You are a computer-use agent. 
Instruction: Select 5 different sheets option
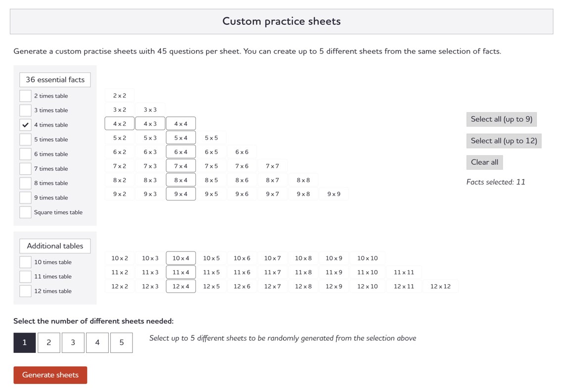click(121, 343)
